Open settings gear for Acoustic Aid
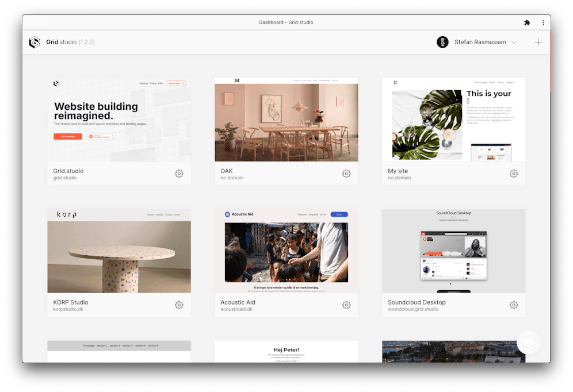This screenshot has height=392, width=573. [x=346, y=305]
